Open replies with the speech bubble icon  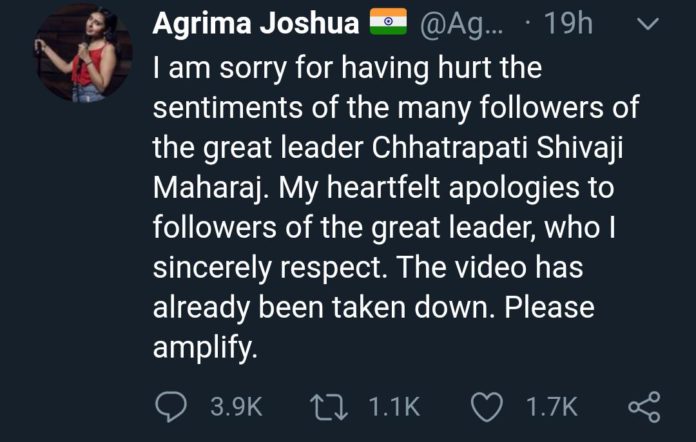click(x=171, y=406)
